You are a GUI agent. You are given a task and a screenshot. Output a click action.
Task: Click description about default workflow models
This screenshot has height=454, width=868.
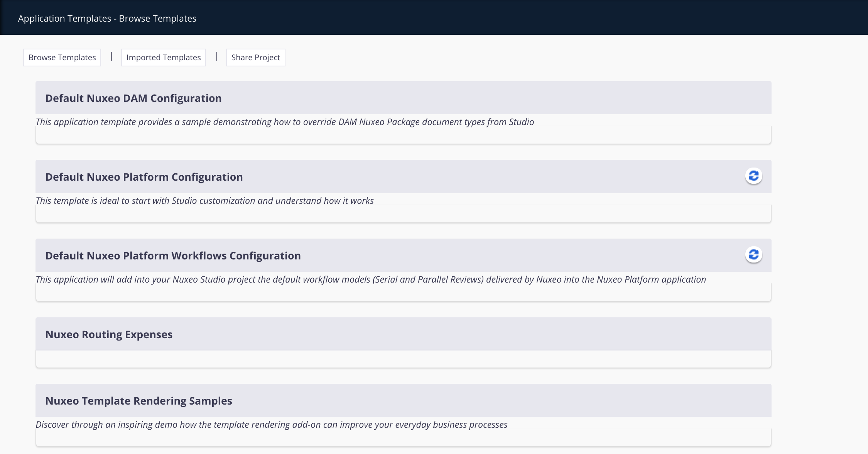(x=371, y=280)
